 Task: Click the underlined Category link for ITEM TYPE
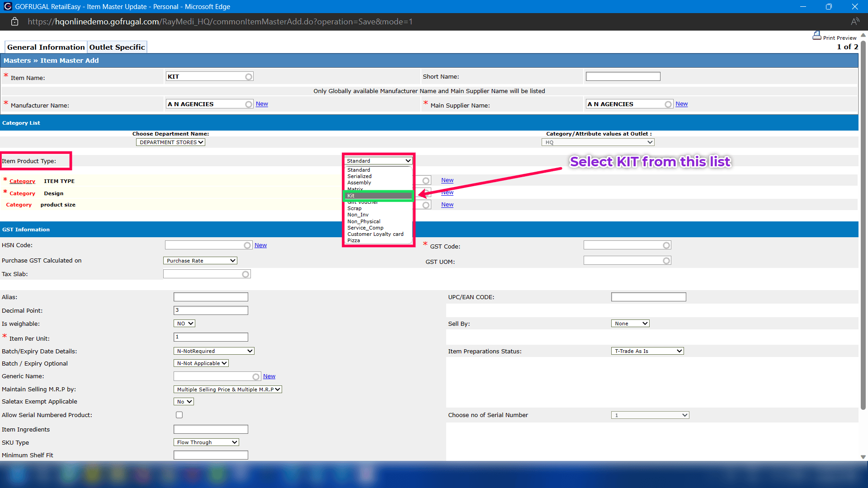click(22, 181)
